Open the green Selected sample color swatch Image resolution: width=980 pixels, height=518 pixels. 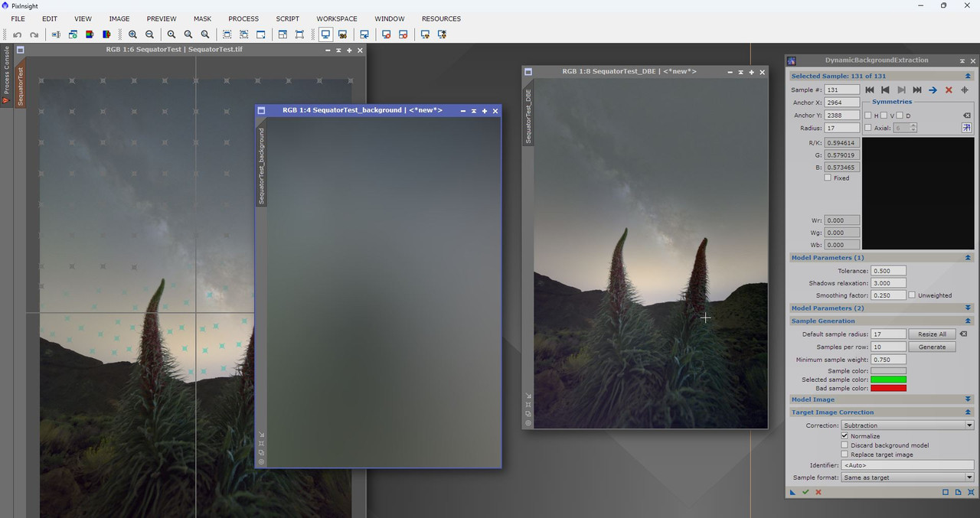[888, 380]
